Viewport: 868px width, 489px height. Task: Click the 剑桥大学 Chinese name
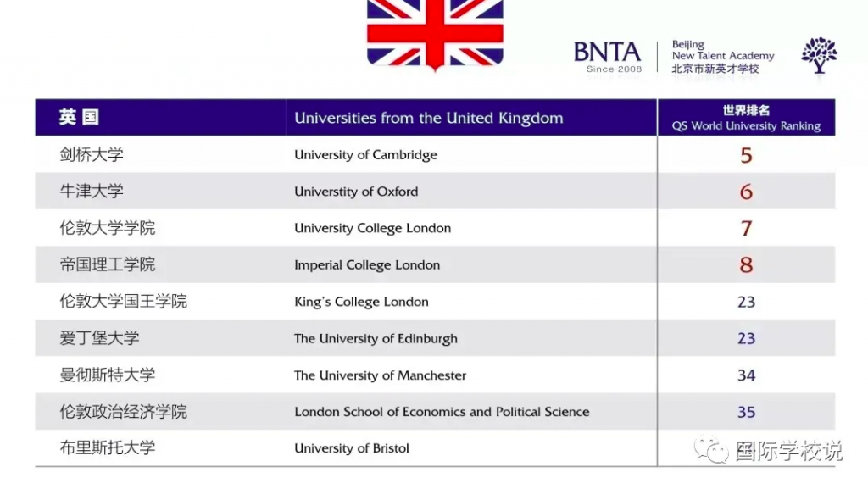click(92, 154)
